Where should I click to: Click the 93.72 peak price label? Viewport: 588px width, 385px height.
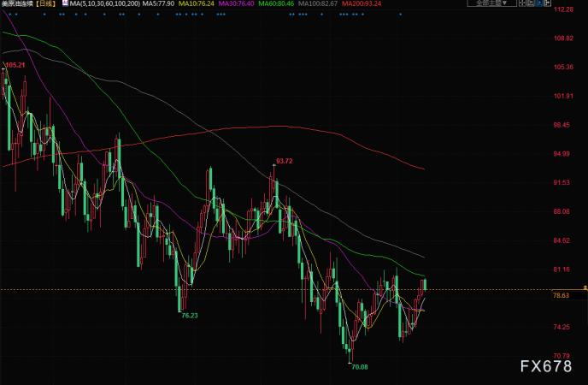pyautogui.click(x=285, y=161)
